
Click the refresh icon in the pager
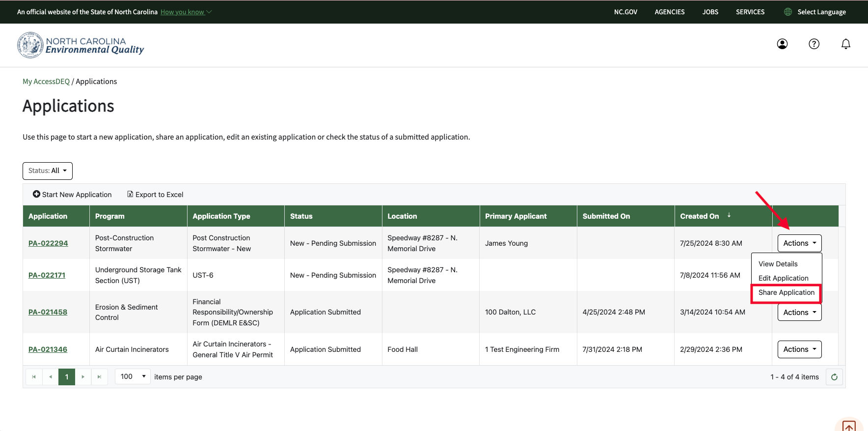(834, 377)
